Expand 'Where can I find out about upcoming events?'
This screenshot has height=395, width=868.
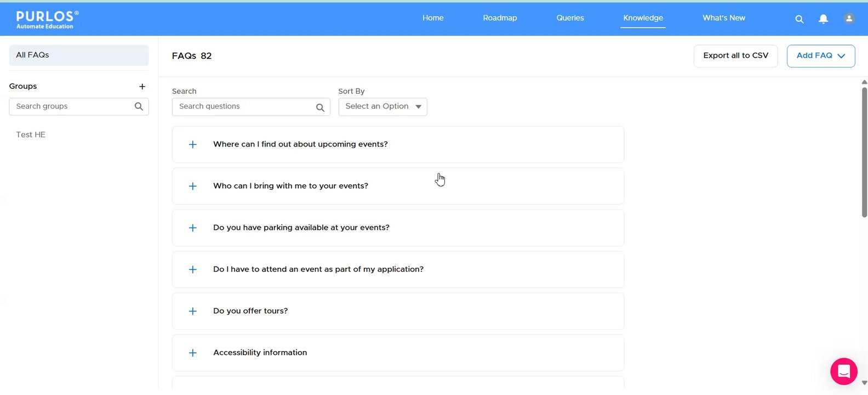(x=193, y=145)
